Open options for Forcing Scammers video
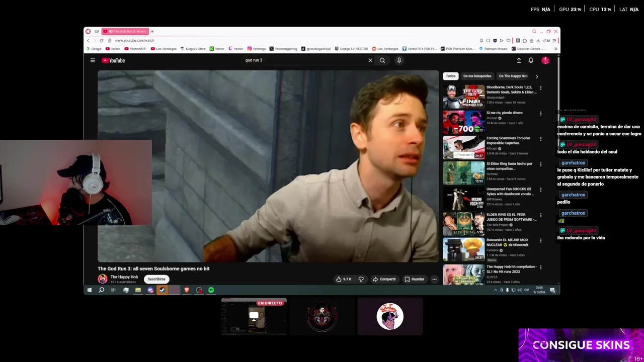644x362 pixels. [541, 139]
